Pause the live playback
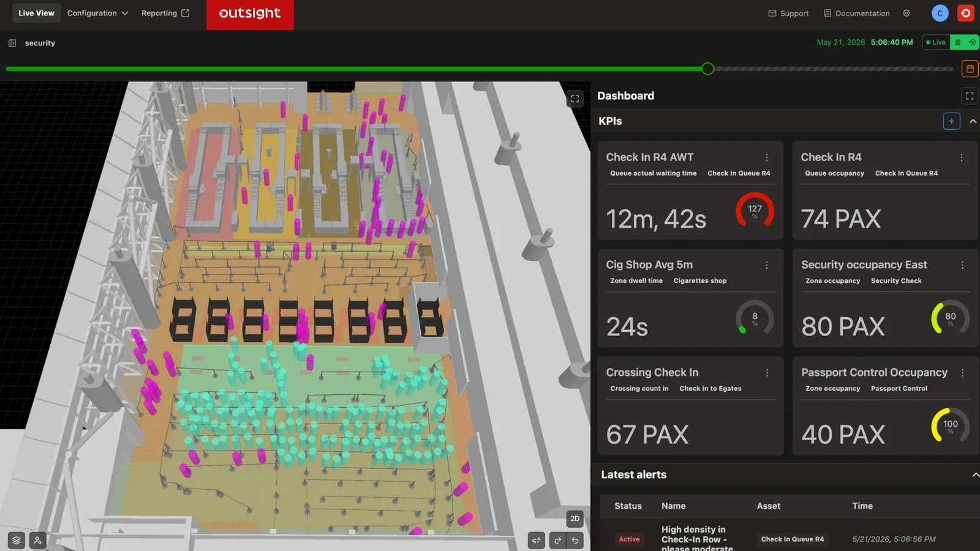This screenshot has height=551, width=980. [958, 42]
